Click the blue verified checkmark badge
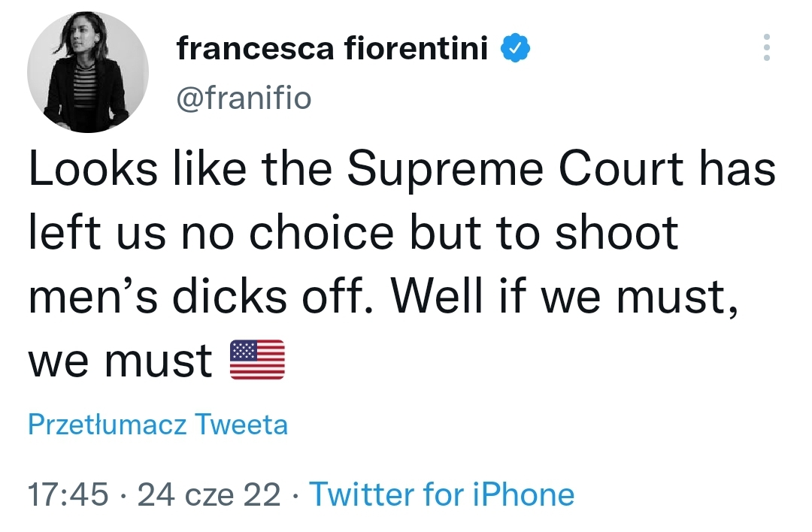The width and height of the screenshot is (812, 532). (x=515, y=48)
